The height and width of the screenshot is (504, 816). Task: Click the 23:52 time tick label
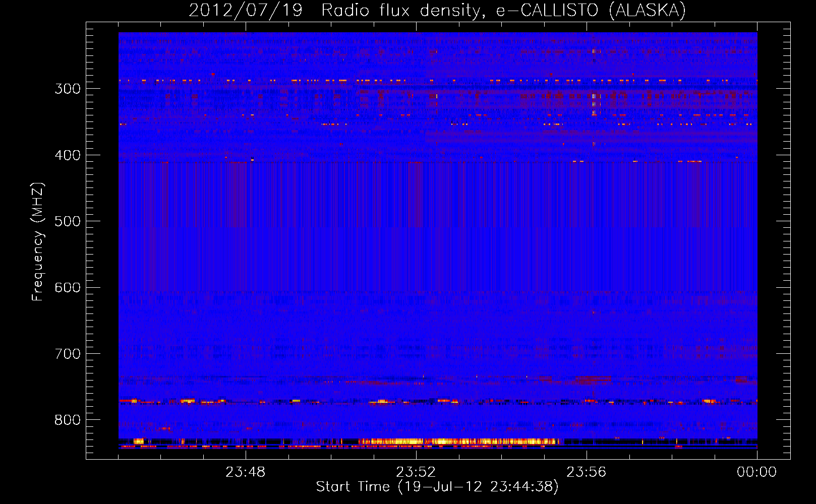(x=416, y=472)
